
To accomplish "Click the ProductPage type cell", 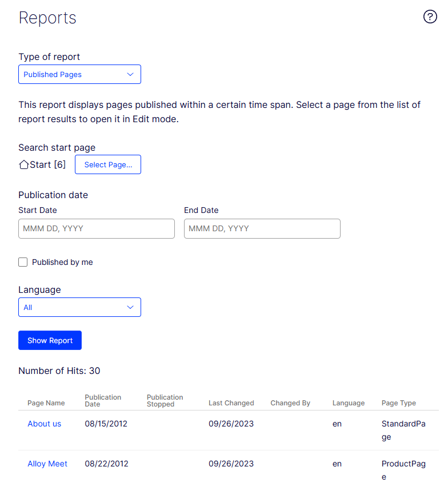I will coord(403,470).
